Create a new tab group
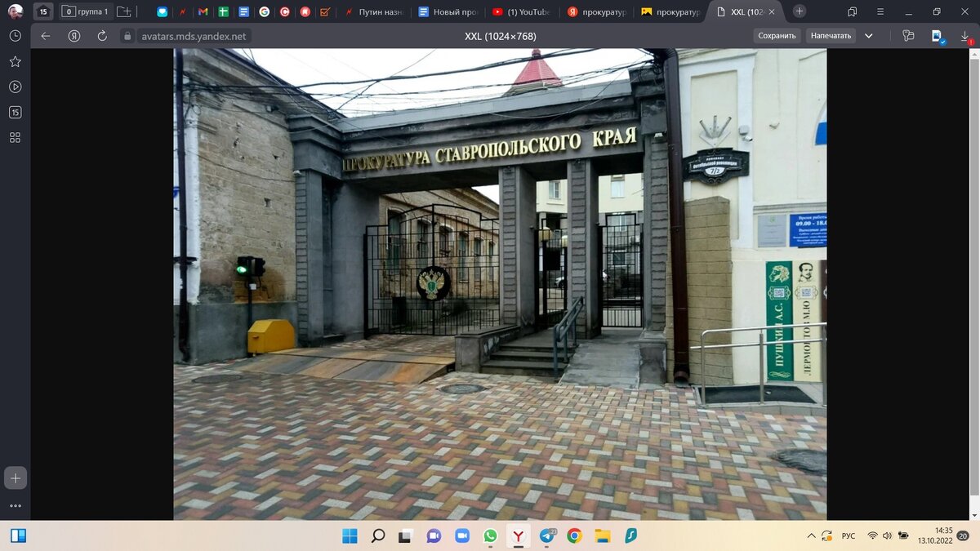This screenshot has width=980, height=551. (124, 11)
